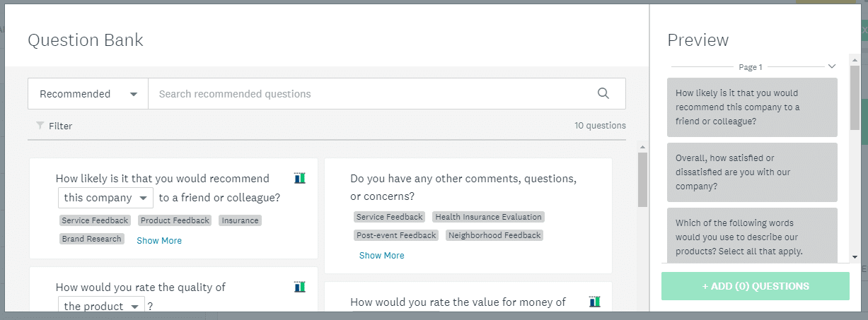The image size is (868, 320).
Task: Open the 'the product' dropdown
Action: (x=101, y=306)
